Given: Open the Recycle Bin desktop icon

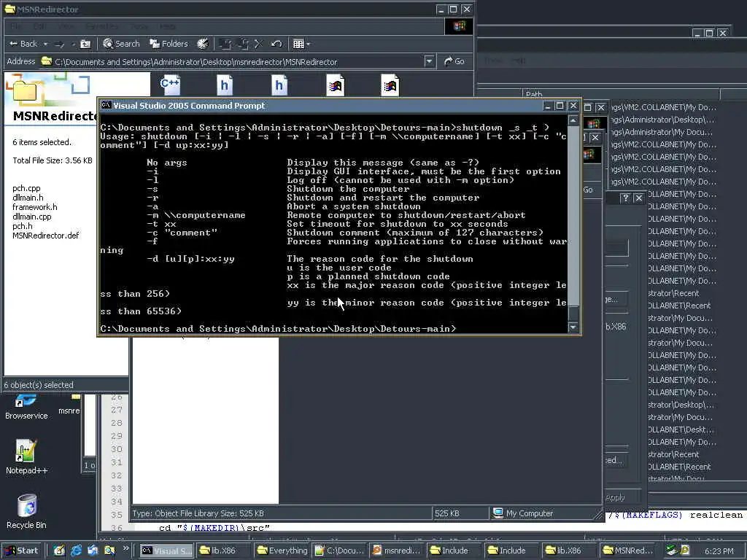Looking at the screenshot, I should tap(26, 511).
